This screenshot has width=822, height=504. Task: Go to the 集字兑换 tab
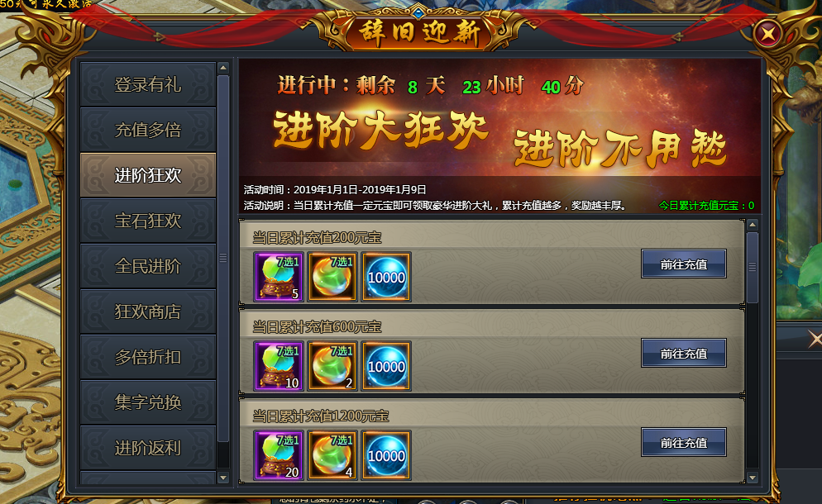[148, 402]
